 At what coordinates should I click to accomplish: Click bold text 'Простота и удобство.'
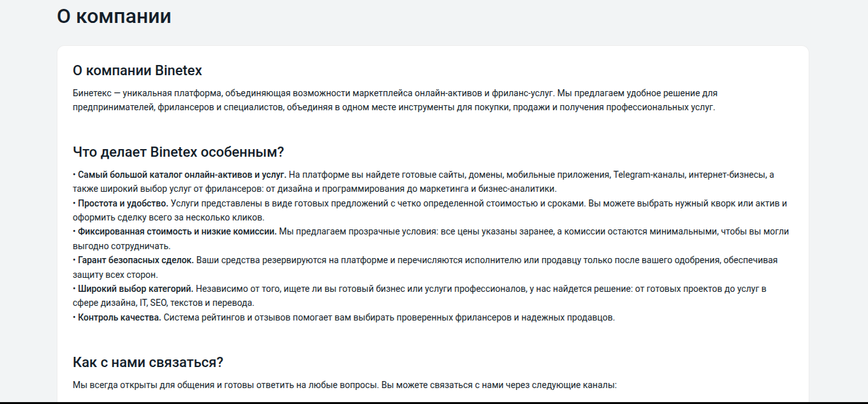pyautogui.click(x=123, y=203)
